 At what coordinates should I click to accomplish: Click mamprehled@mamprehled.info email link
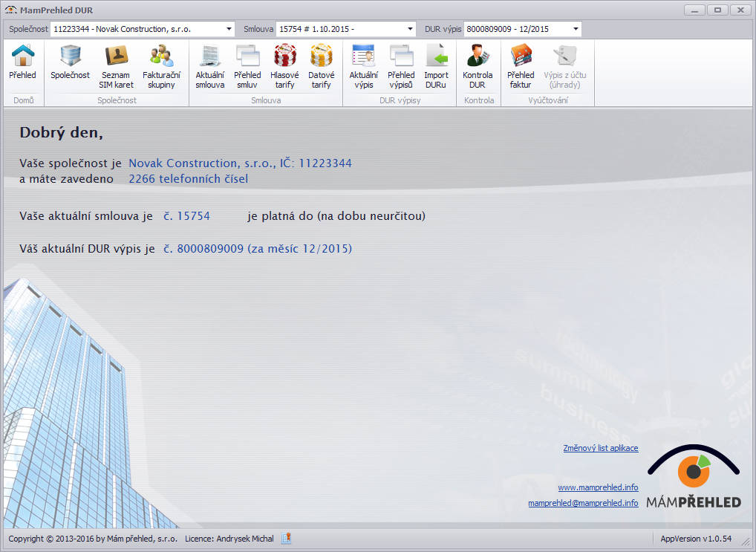[x=584, y=503]
